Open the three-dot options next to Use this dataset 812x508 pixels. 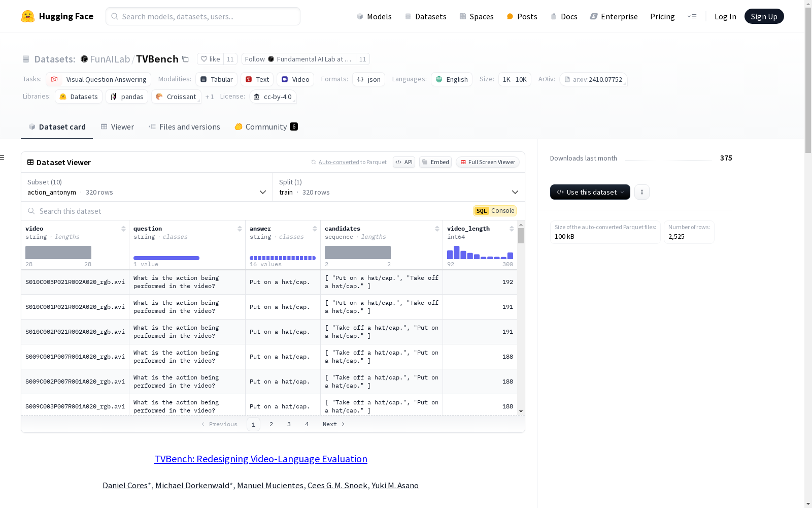coord(642,192)
